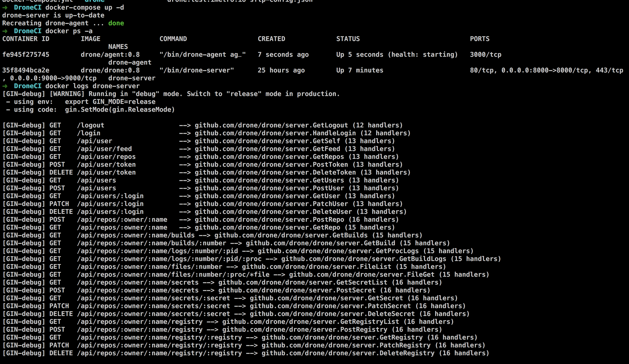Click the prompt arrow before docker logs command
The height and width of the screenshot is (364, 629).
5,86
